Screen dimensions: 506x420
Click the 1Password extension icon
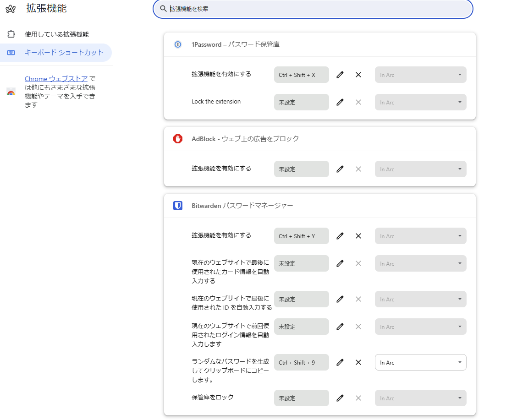[178, 44]
